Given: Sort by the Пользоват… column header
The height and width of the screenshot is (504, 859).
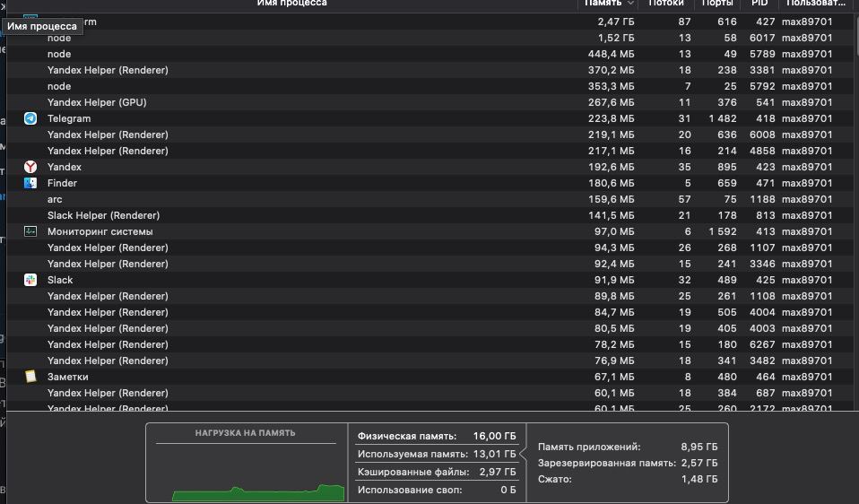Looking at the screenshot, I should pos(816,4).
